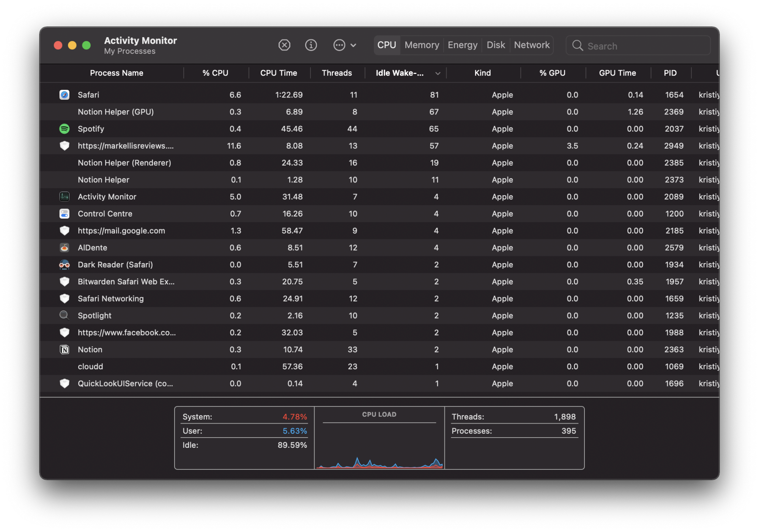Select the Control Centre process name
This screenshot has height=532, width=759.
(x=105, y=214)
